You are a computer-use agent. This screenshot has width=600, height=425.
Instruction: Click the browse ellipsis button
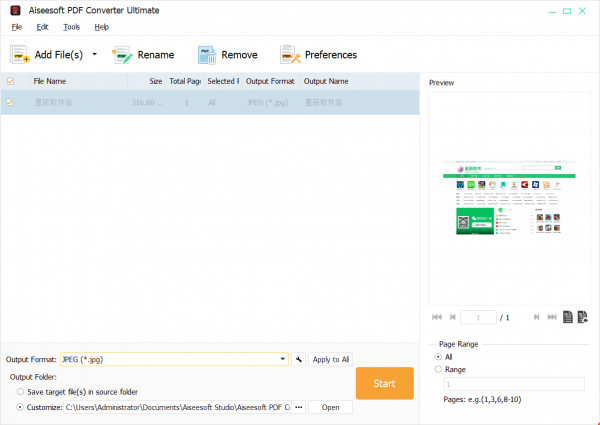[x=299, y=407]
